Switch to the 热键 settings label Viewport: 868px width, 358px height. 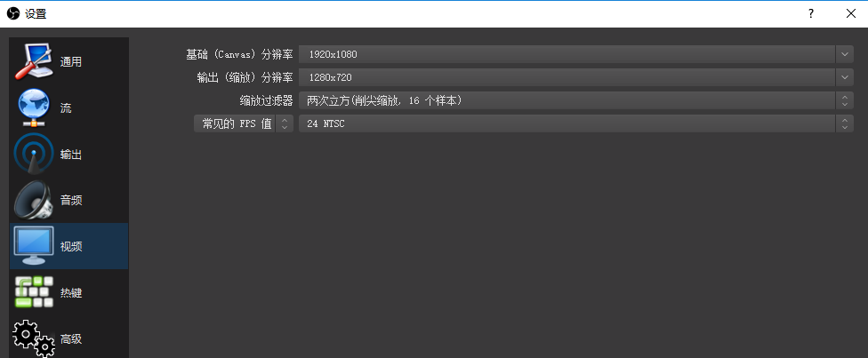point(71,293)
